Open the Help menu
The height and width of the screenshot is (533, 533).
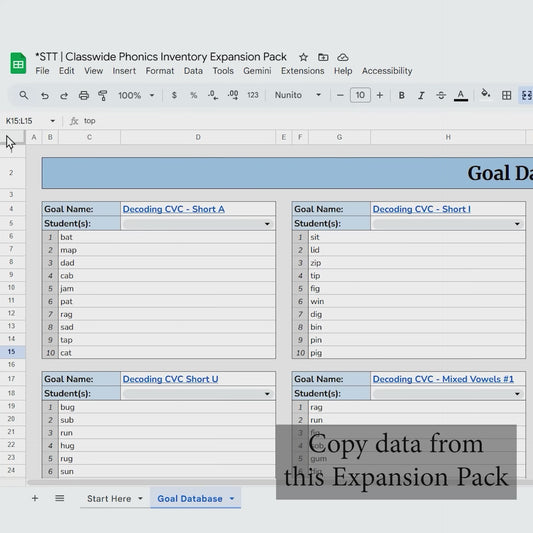click(343, 71)
